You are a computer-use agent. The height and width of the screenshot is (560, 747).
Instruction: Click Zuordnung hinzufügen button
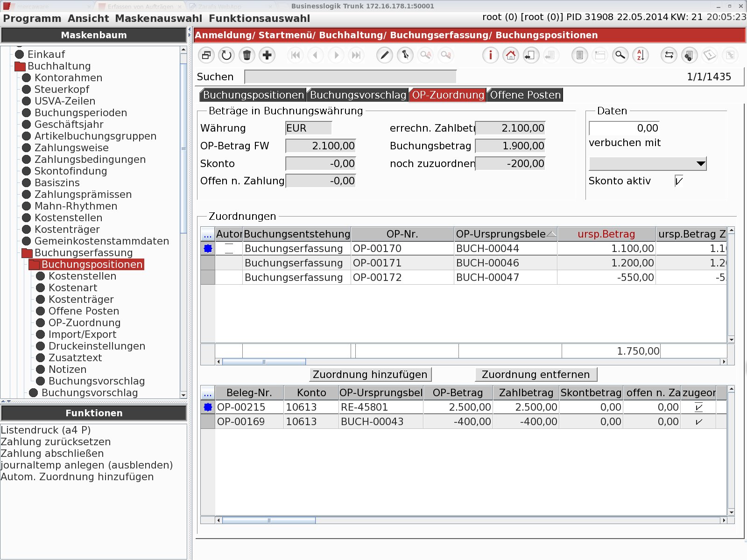click(x=370, y=375)
